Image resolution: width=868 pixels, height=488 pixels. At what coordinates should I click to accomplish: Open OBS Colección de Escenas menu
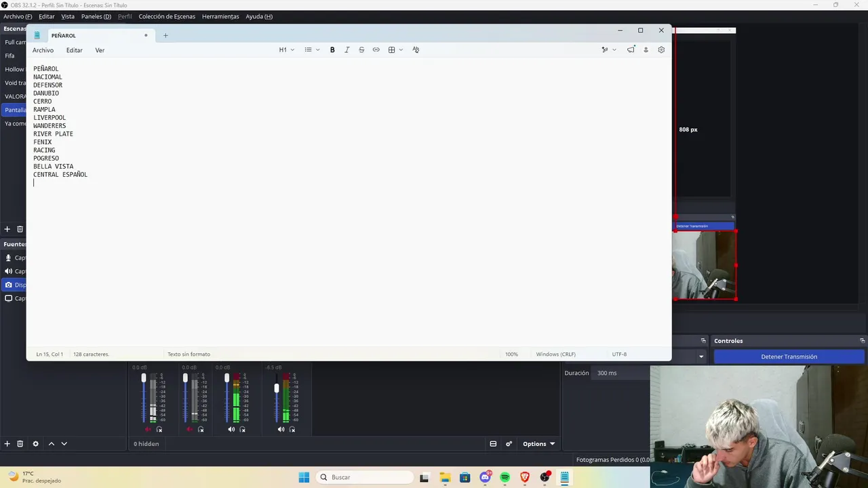(x=167, y=16)
